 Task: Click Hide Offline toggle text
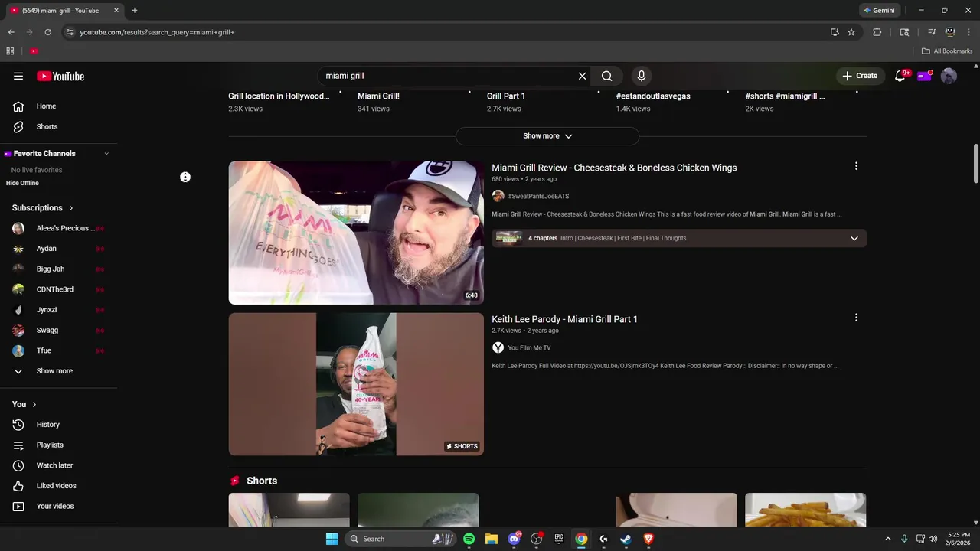22,183
